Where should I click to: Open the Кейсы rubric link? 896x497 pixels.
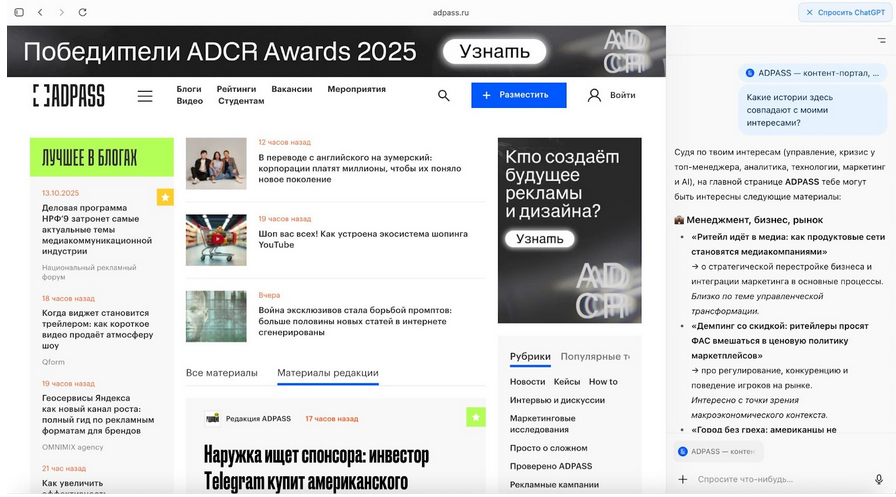(567, 382)
